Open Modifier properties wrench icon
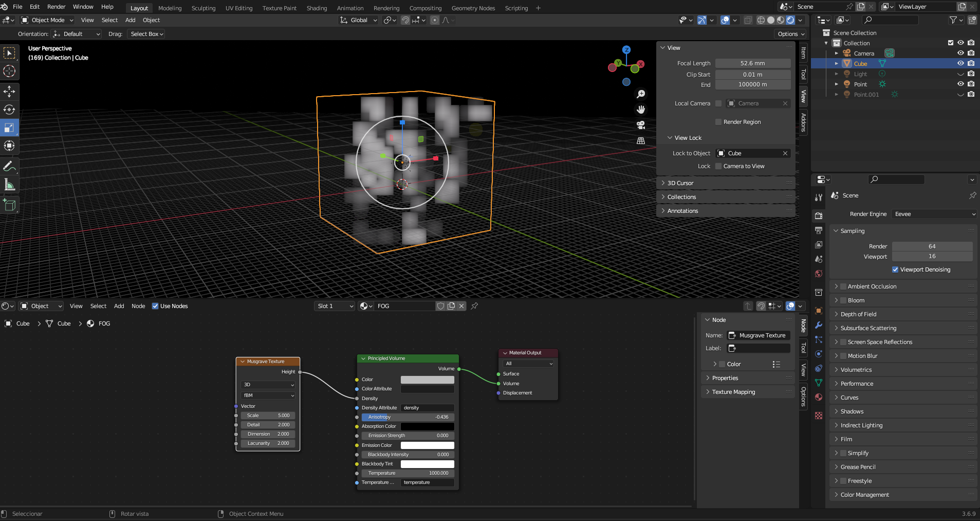The width and height of the screenshot is (980, 521). coord(819,325)
